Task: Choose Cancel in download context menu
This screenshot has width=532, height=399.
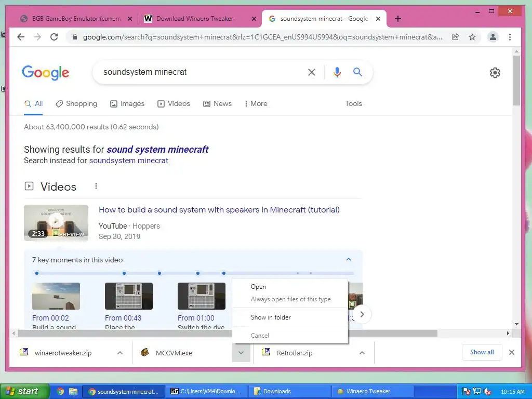Action: tap(290, 335)
